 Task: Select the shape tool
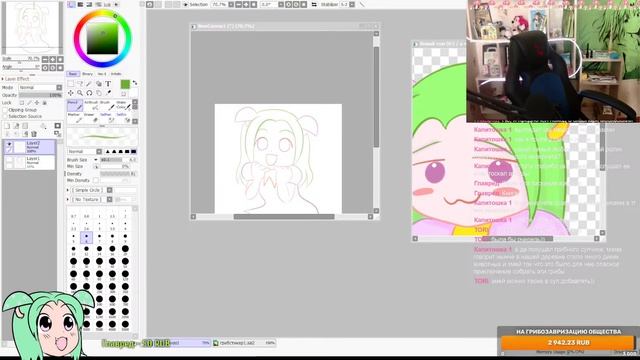tap(99, 84)
